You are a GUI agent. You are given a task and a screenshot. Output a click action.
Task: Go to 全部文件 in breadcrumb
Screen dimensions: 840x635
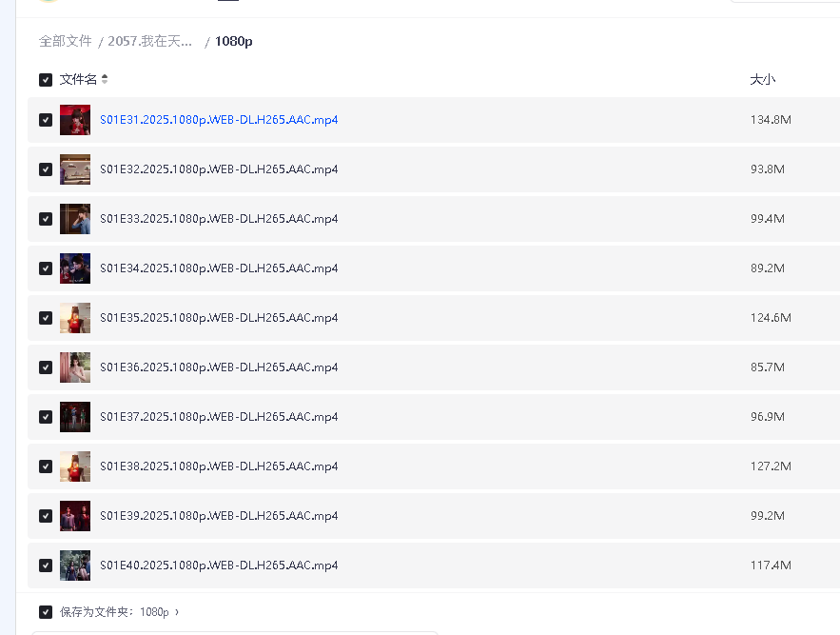[65, 41]
